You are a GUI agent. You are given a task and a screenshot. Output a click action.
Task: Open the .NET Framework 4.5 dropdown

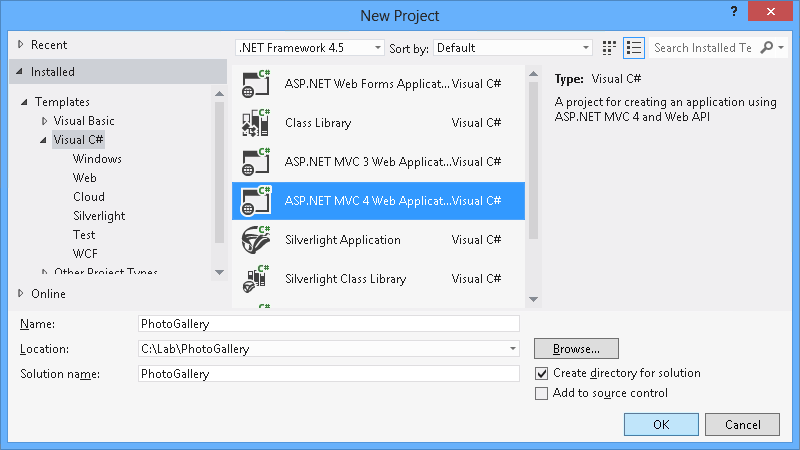pos(310,48)
